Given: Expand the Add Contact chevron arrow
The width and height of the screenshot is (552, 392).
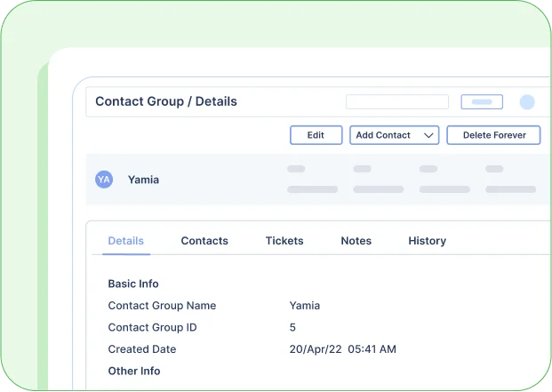Looking at the screenshot, I should [x=428, y=135].
